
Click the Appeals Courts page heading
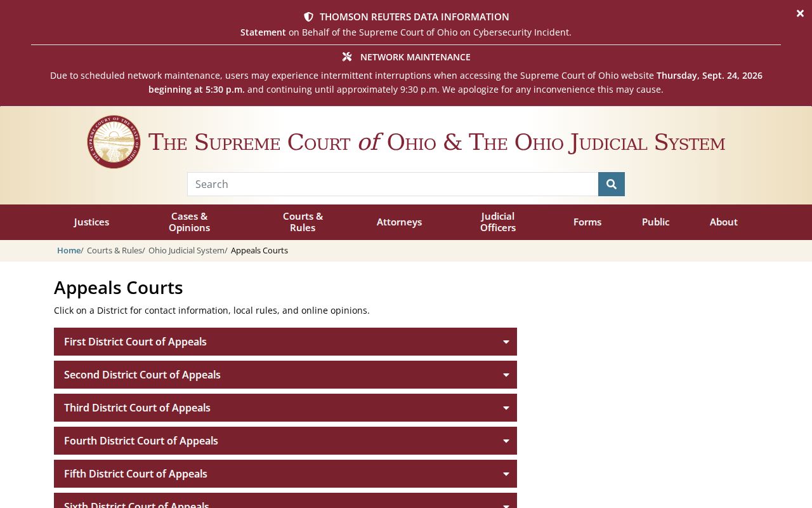[x=119, y=288]
